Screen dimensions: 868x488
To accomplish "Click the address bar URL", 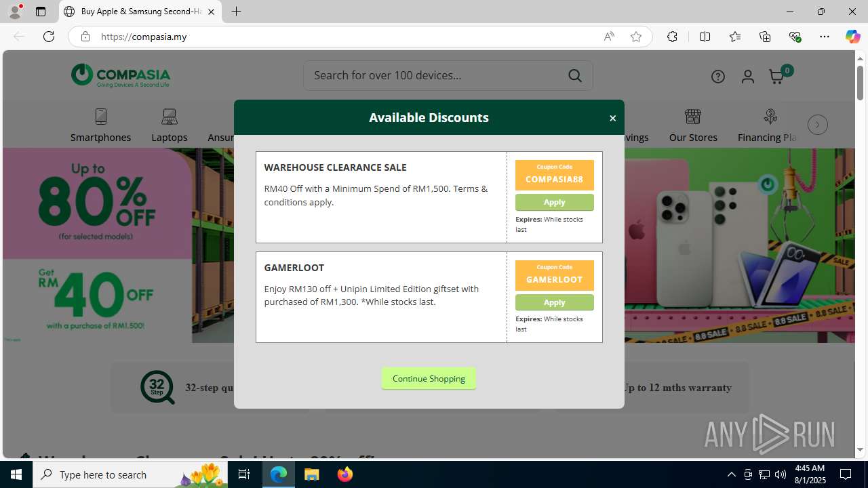I will [144, 37].
